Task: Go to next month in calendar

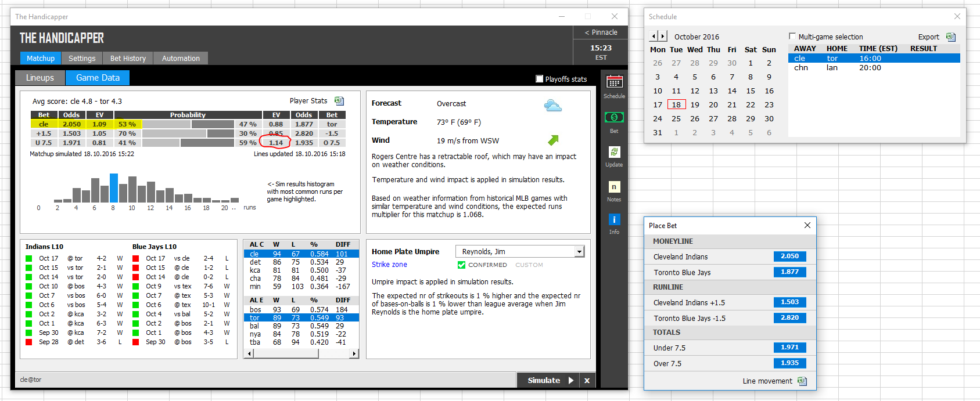Action: point(662,36)
